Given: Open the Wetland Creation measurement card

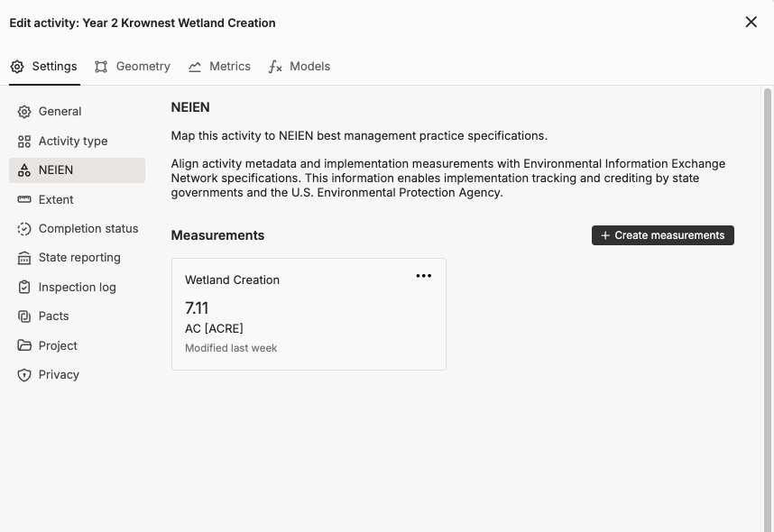Looking at the screenshot, I should point(309,316).
